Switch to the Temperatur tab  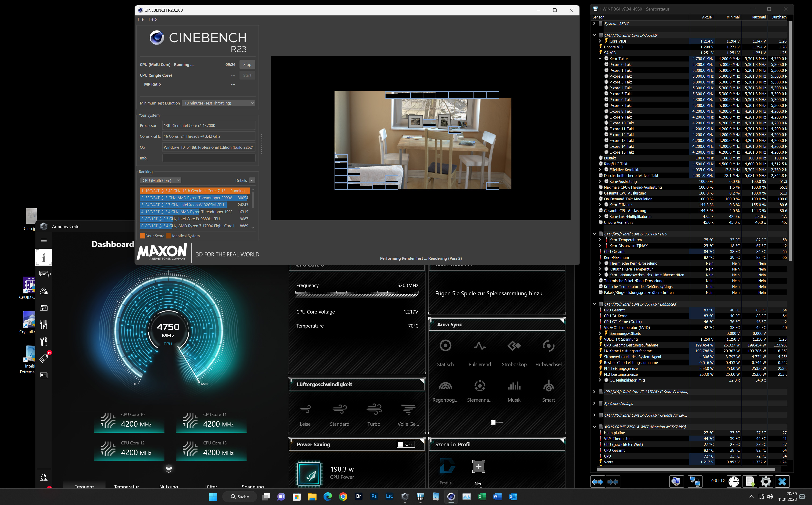pyautogui.click(x=126, y=486)
